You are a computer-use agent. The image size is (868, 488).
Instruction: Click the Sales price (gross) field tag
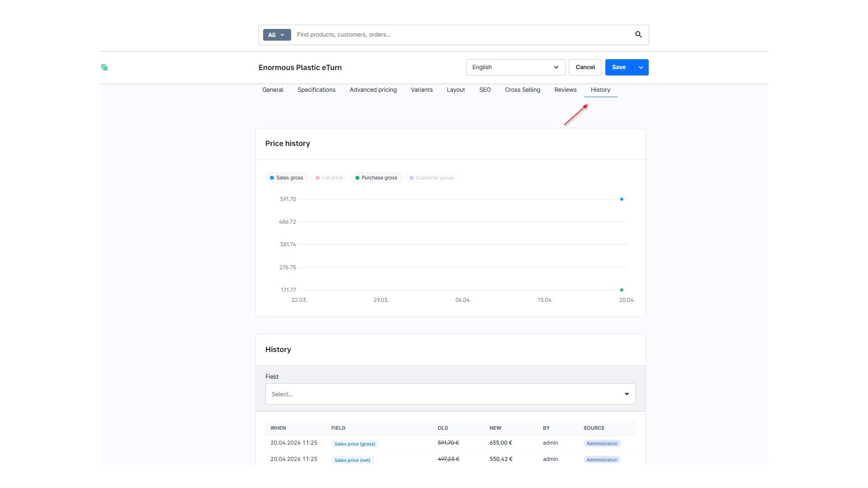click(355, 444)
